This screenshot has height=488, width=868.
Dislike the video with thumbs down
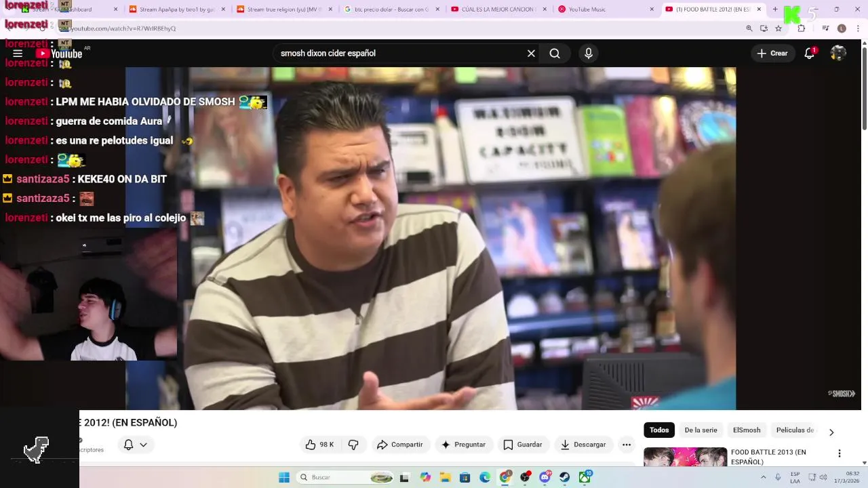(x=353, y=445)
